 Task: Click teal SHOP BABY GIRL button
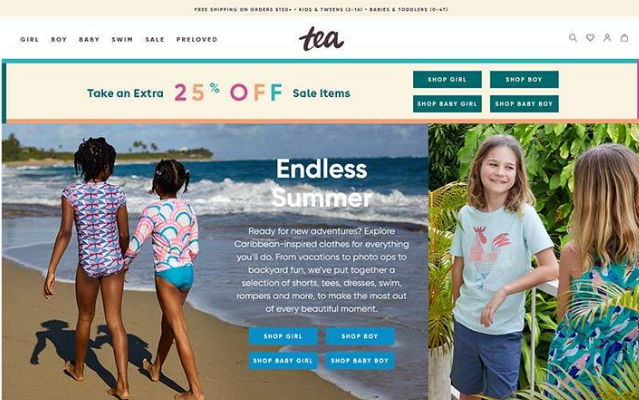tap(447, 104)
